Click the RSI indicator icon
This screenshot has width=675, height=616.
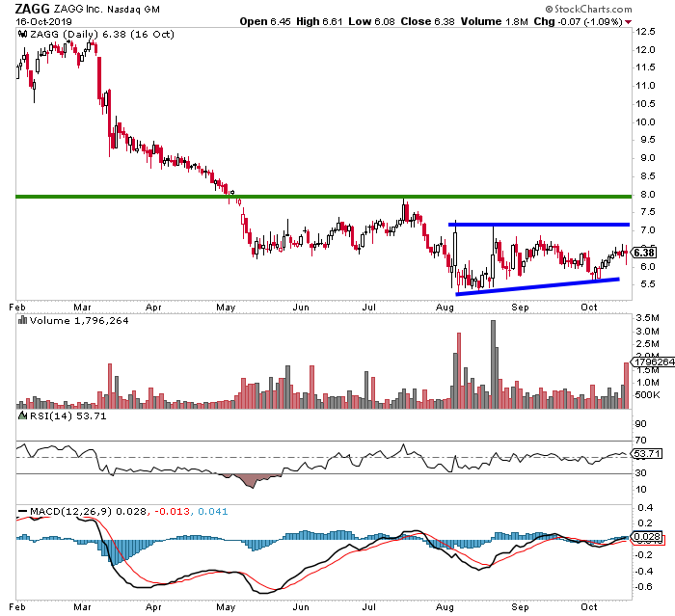(23, 415)
